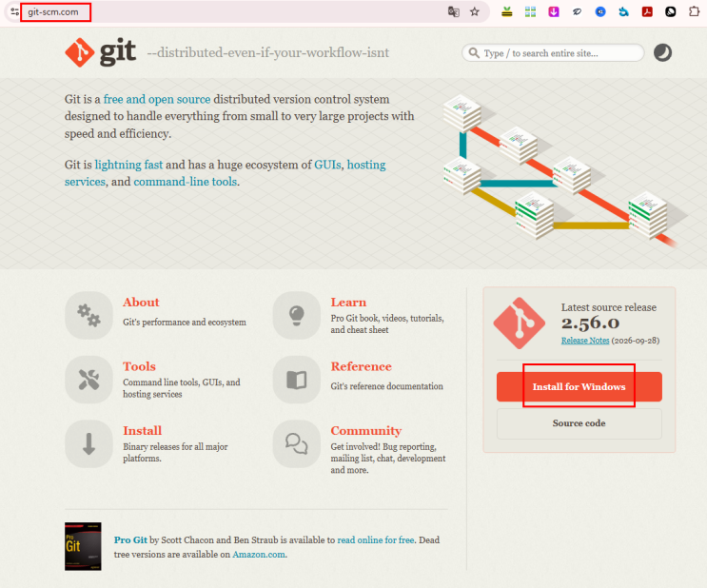Open the free and open source link
Screen dimensions: 707x588
point(157,99)
